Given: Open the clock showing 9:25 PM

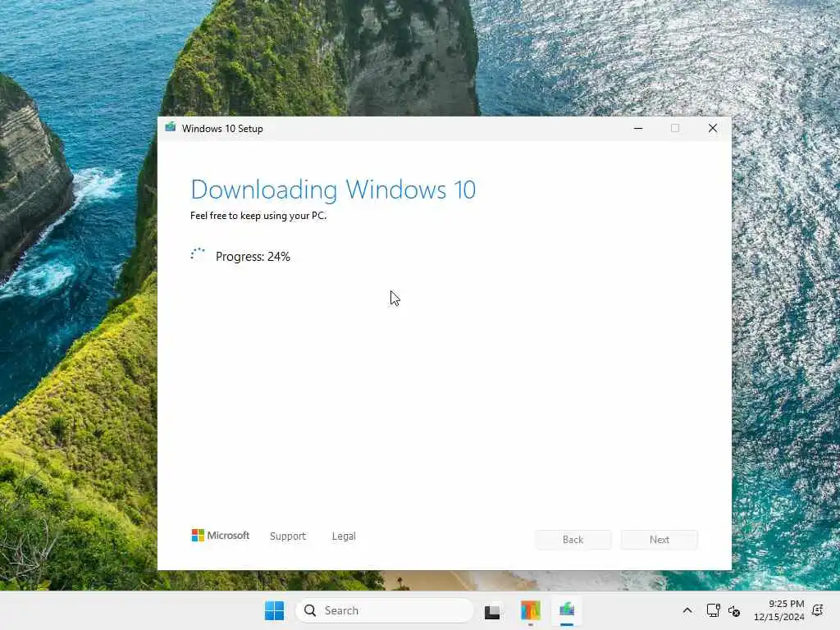Looking at the screenshot, I should click(x=779, y=610).
